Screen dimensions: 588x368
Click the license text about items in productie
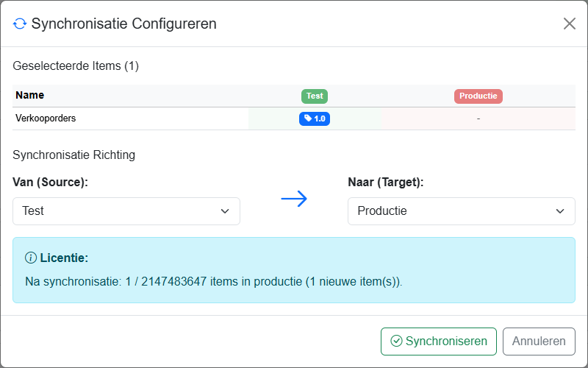pos(213,282)
